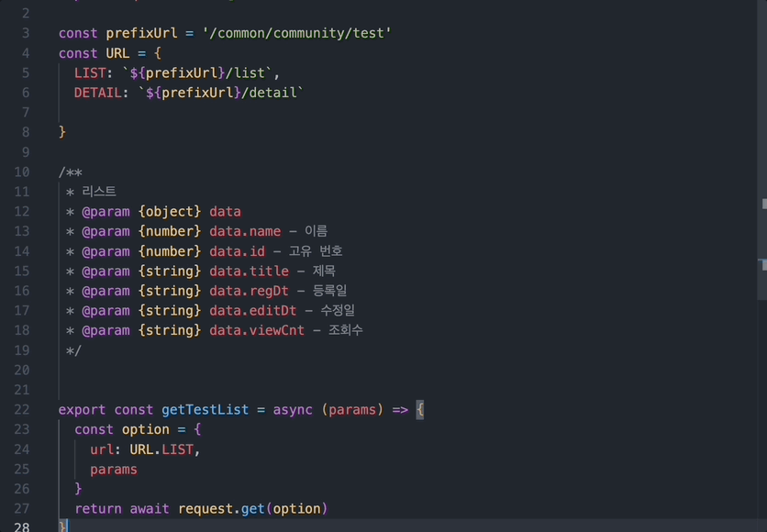
Task: Click the 등록일 description text
Action: click(x=329, y=291)
